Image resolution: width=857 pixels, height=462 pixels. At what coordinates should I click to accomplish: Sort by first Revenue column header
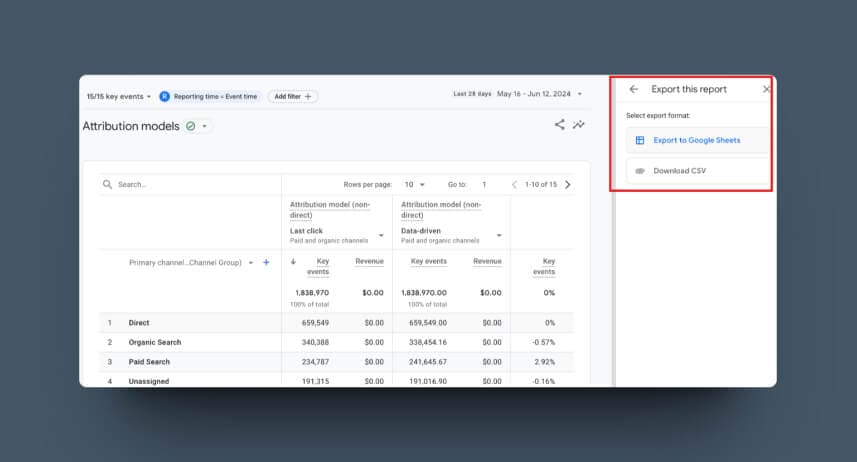[x=369, y=261]
